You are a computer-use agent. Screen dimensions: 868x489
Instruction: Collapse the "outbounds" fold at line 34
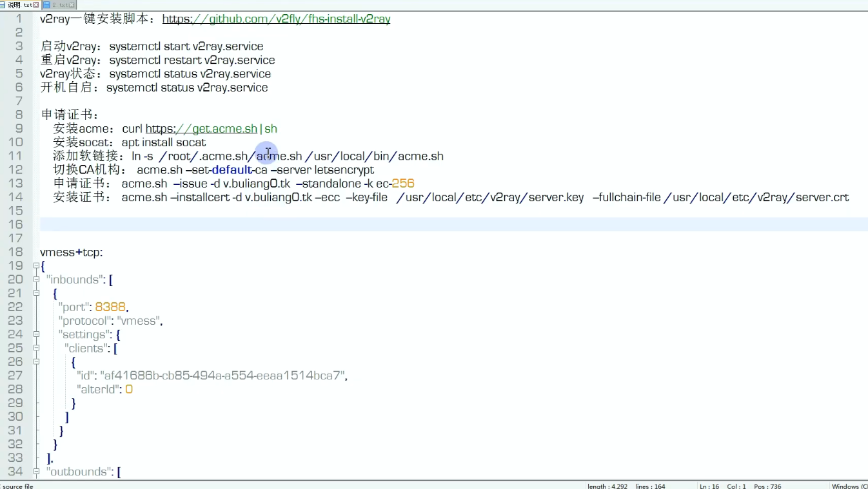click(36, 472)
